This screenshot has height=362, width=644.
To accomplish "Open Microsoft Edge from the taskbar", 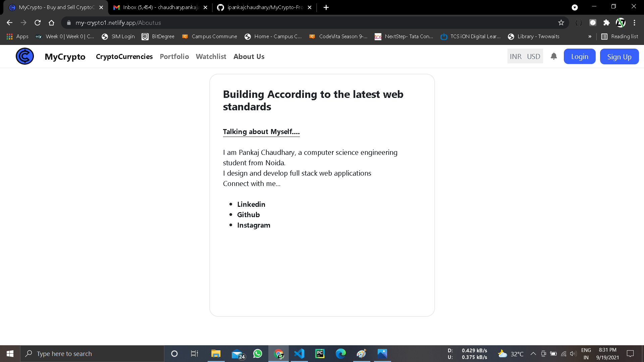I will coord(341,354).
